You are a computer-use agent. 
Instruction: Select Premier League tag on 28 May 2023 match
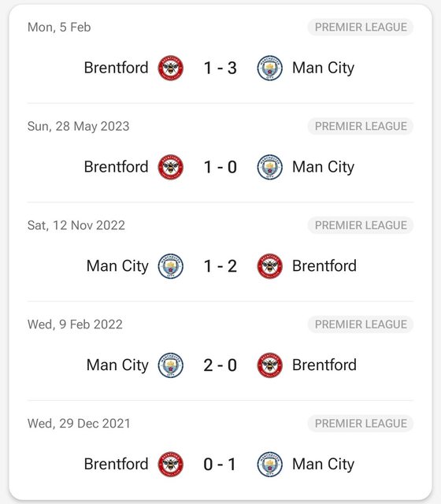361,126
